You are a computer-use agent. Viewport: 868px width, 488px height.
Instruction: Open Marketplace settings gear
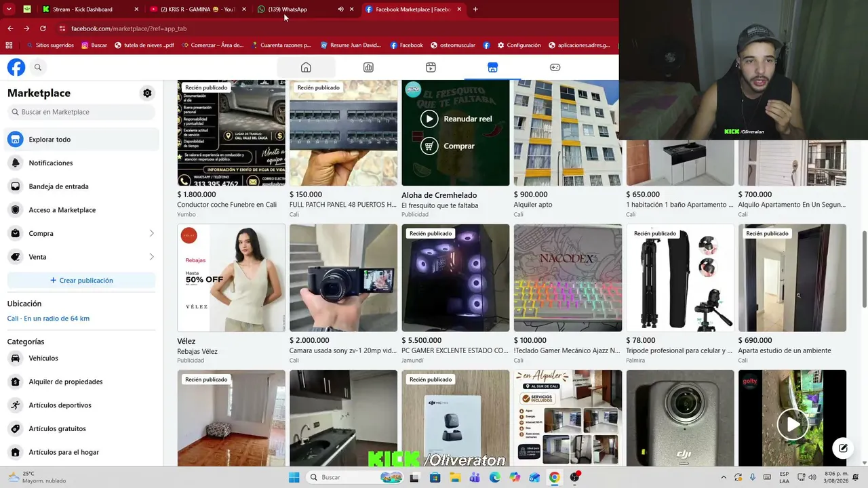click(147, 93)
